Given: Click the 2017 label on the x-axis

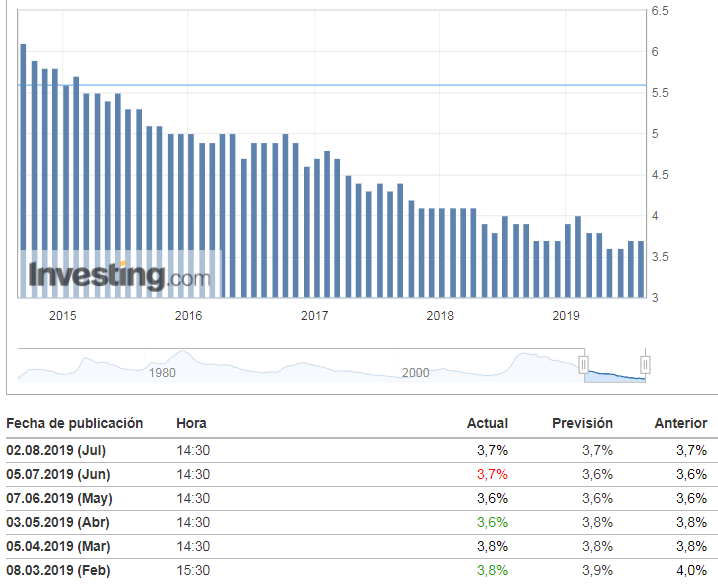Looking at the screenshot, I should [x=314, y=316].
